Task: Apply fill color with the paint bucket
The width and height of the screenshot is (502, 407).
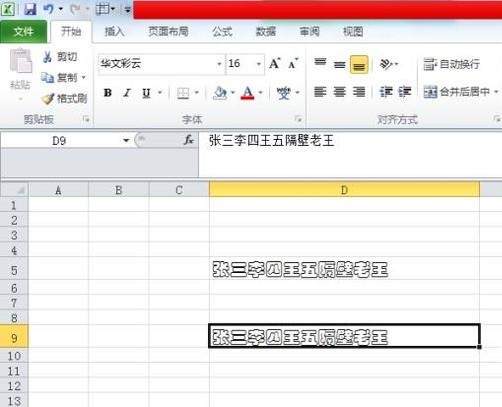Action: [x=220, y=93]
